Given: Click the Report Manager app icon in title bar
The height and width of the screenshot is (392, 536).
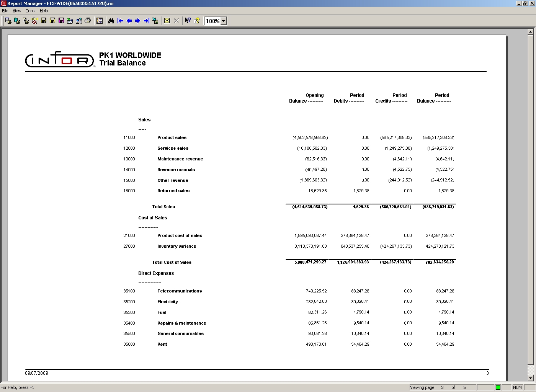Looking at the screenshot, I should coord(3,3).
